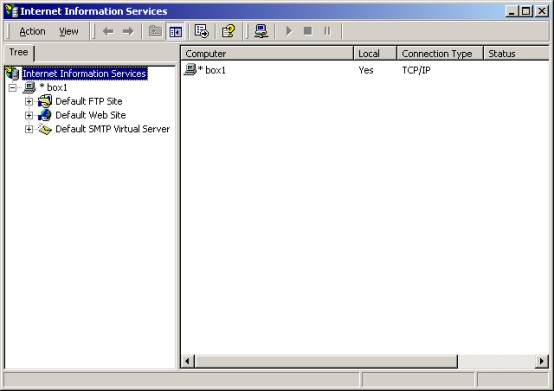Start item with the play toolbar button

tap(289, 31)
